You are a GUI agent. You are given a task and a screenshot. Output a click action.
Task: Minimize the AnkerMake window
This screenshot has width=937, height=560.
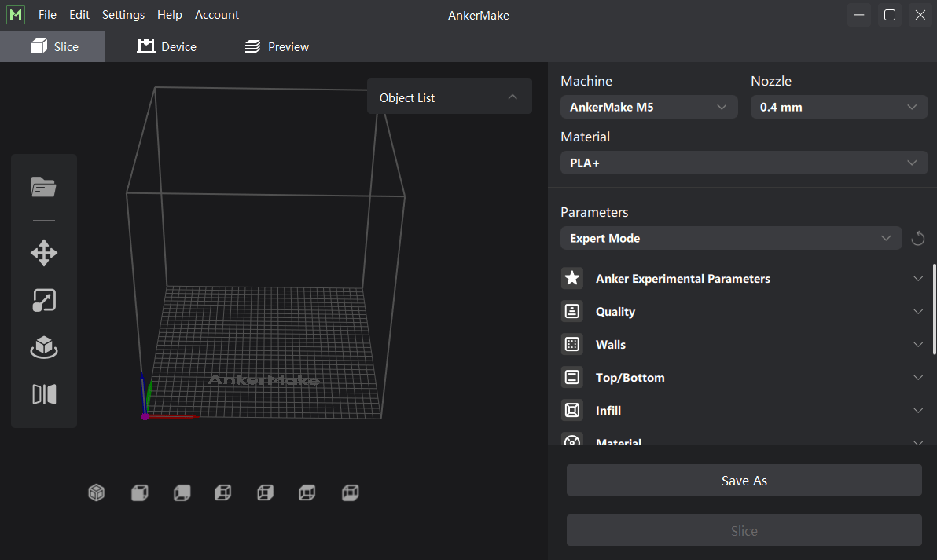point(859,15)
